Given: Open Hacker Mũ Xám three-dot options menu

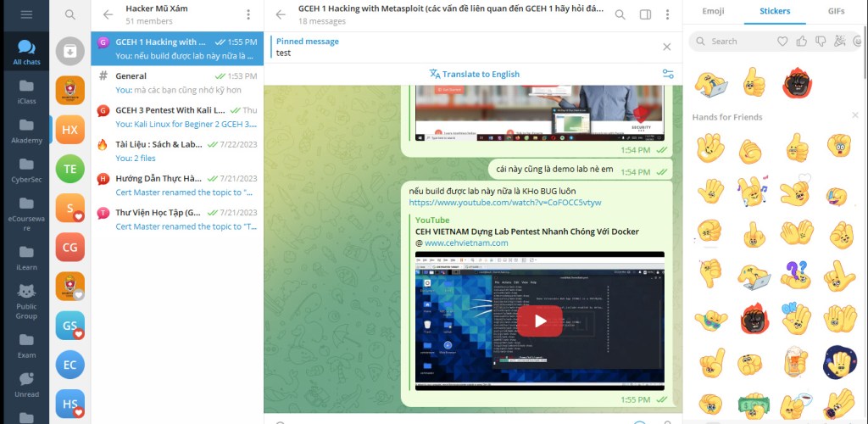Looking at the screenshot, I should tap(248, 14).
